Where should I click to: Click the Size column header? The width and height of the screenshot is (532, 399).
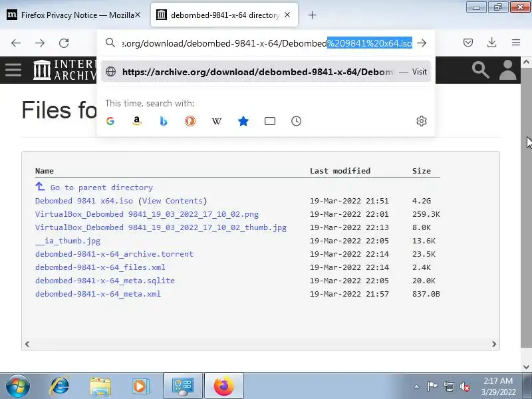[422, 171]
